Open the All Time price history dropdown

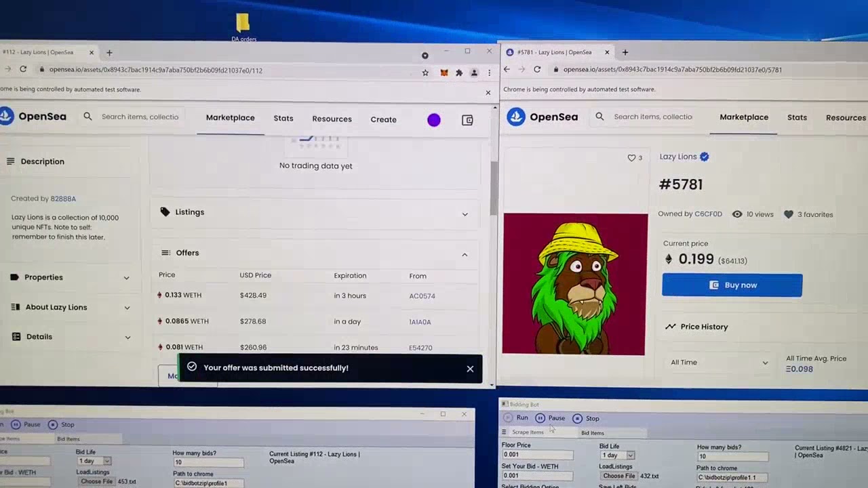coord(719,363)
